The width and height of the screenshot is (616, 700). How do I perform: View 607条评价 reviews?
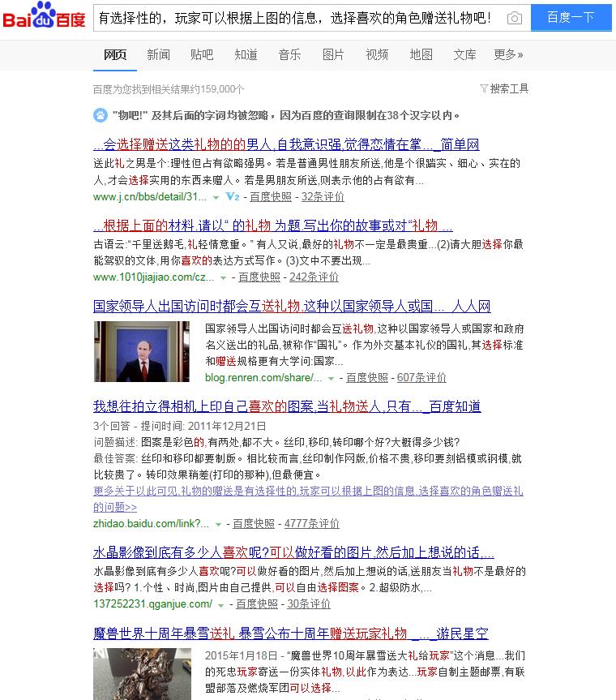[422, 378]
